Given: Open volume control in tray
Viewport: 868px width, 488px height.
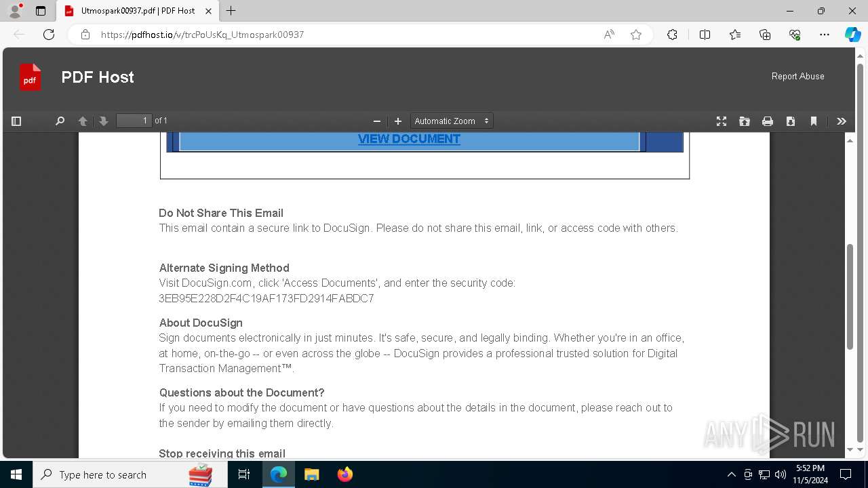Looking at the screenshot, I should pos(781,474).
